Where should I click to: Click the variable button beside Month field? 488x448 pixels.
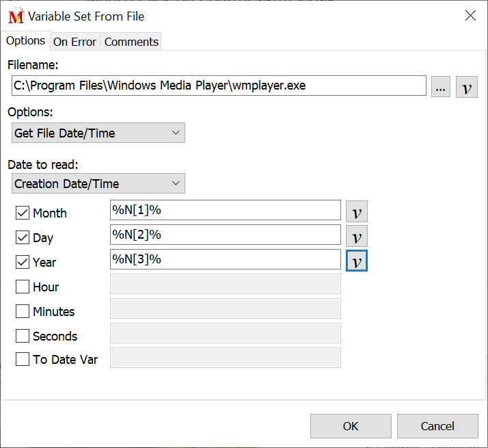tap(356, 211)
